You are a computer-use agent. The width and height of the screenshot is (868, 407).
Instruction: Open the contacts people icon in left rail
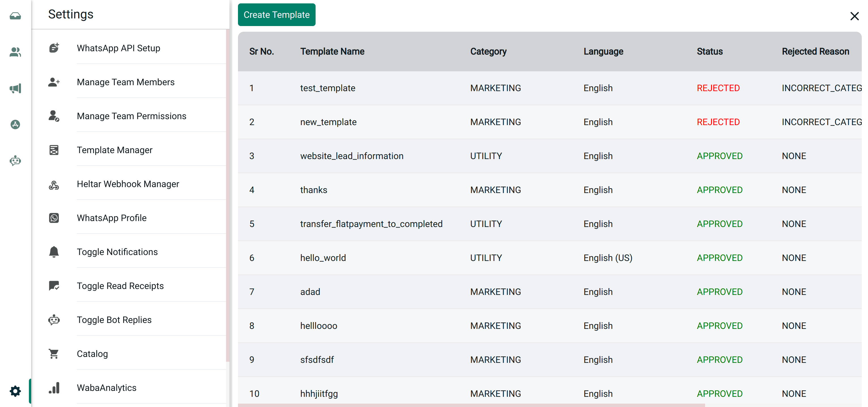click(15, 52)
